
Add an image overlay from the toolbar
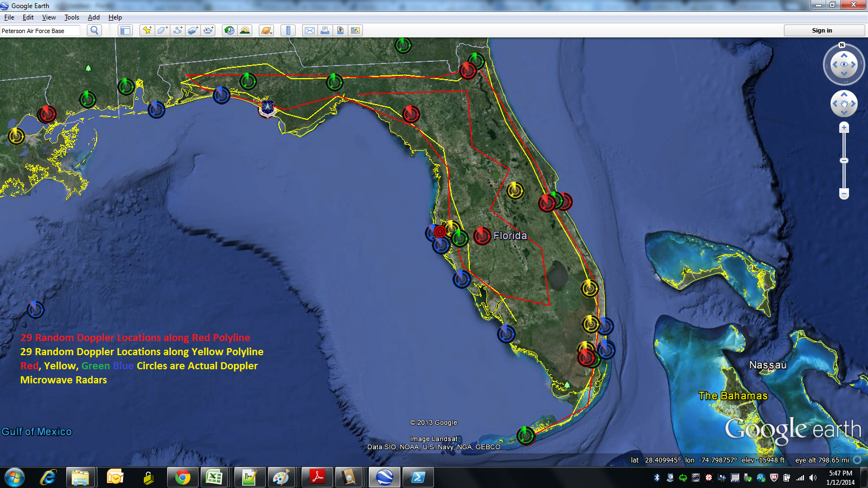tap(193, 30)
